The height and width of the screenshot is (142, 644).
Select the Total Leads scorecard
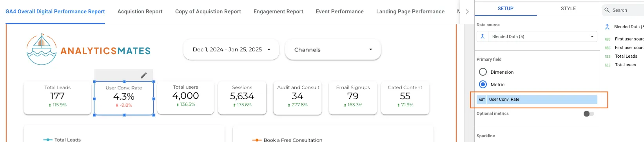58,98
